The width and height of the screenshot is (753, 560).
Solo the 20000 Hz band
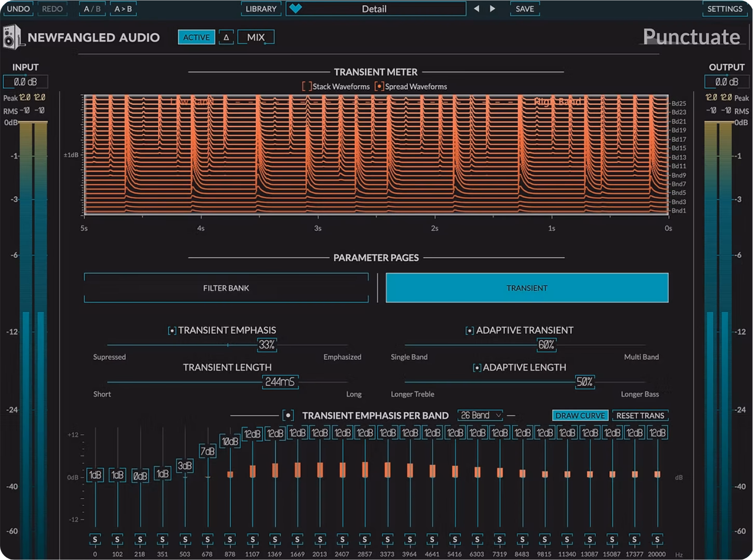click(x=657, y=540)
